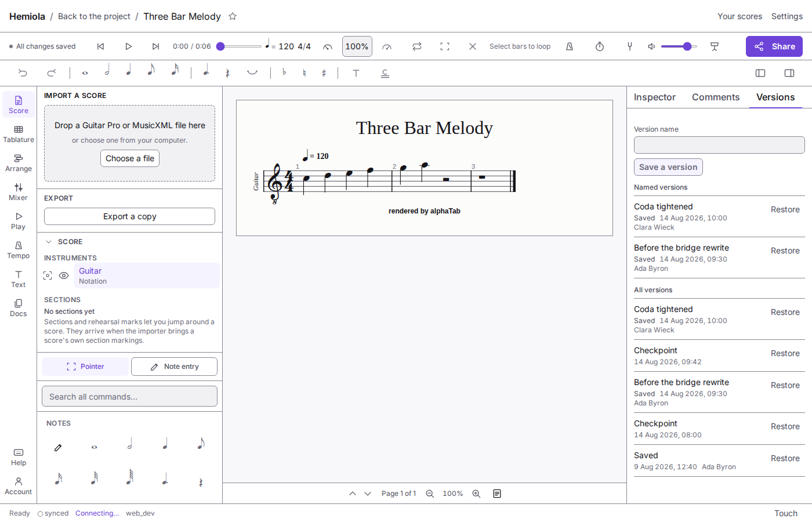
Task: Open Help in the sidebar
Action: pyautogui.click(x=19, y=457)
